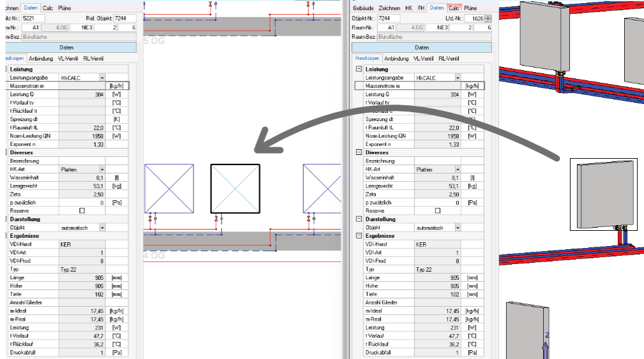644x359 pixels.
Task: Open the HK-Art dropdown in the left panel
Action: tap(102, 170)
